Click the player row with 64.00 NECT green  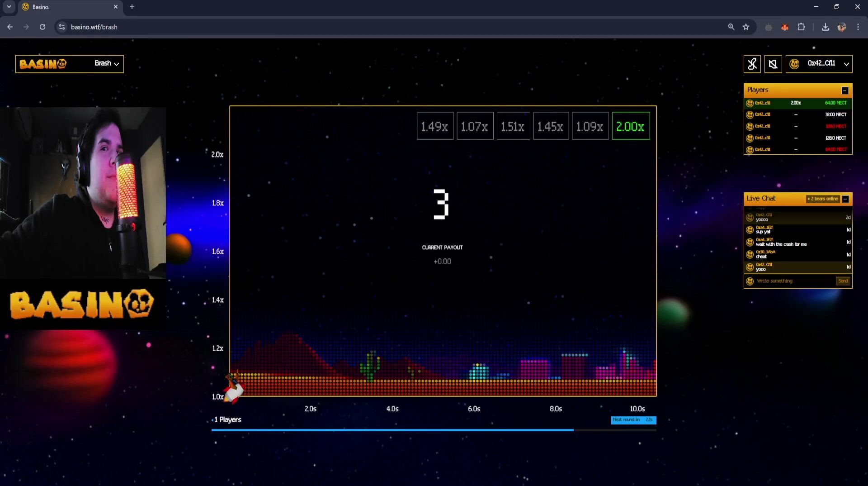click(x=798, y=103)
